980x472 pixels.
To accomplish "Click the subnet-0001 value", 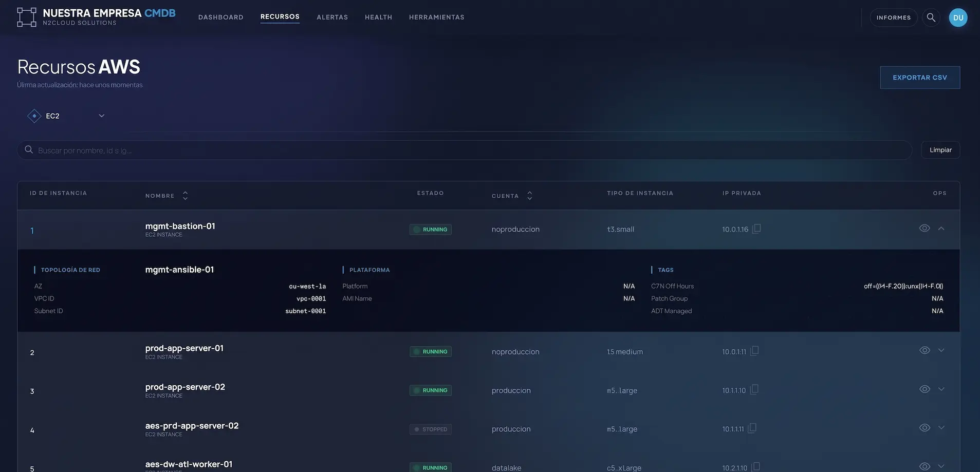I will 305,311.
